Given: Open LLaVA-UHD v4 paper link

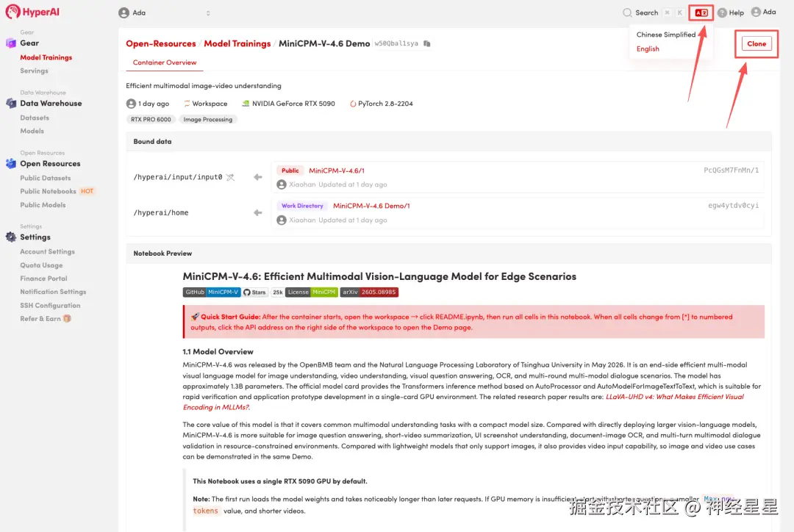Looking at the screenshot, I should (674, 397).
